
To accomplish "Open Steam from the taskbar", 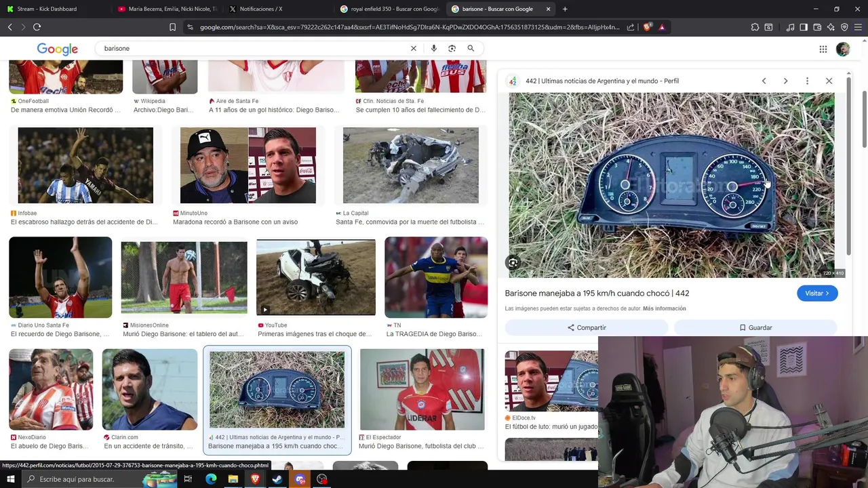I will 277,479.
